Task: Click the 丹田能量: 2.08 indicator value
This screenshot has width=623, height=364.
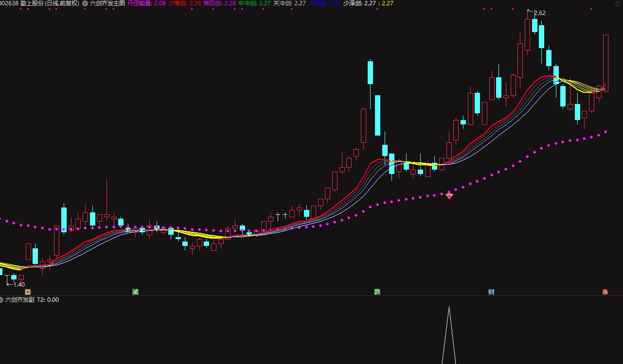Action: tap(146, 3)
